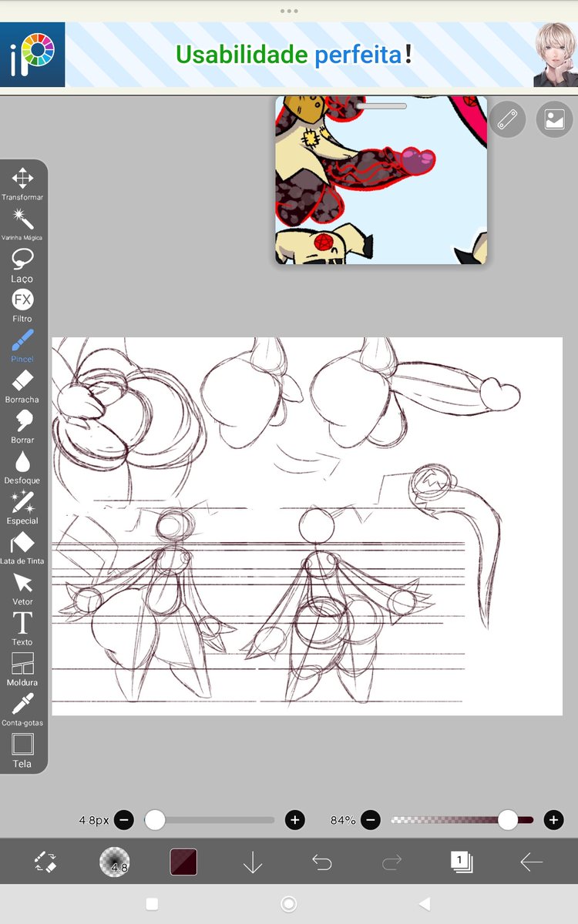Select the Transformar tool
This screenshot has height=924, width=578.
pos(22,184)
